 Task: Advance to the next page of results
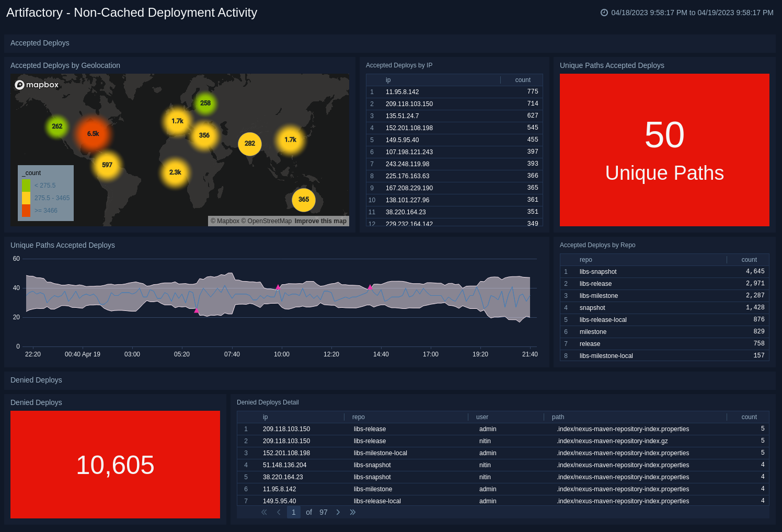[338, 512]
